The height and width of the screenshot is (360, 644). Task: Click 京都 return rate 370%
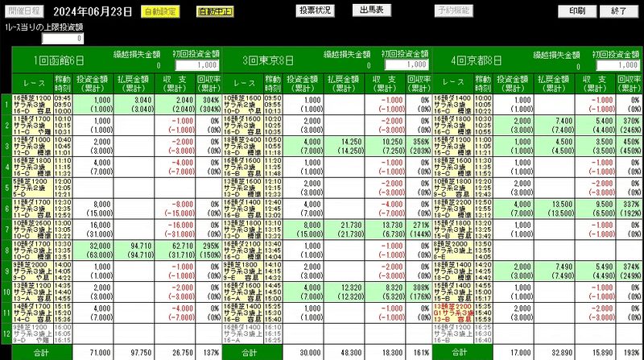coord(629,125)
